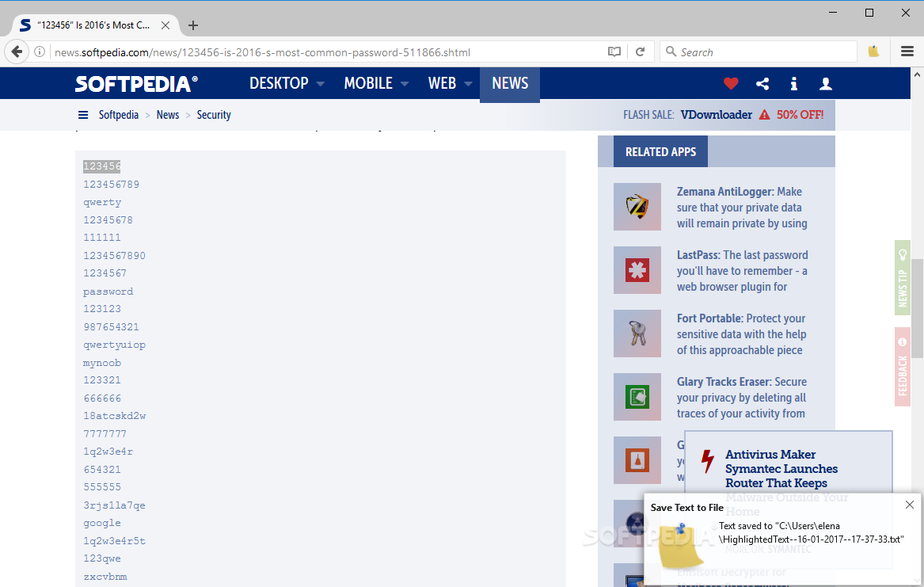Dismiss the Save Text to File notification
This screenshot has width=924, height=587.
coord(909,505)
